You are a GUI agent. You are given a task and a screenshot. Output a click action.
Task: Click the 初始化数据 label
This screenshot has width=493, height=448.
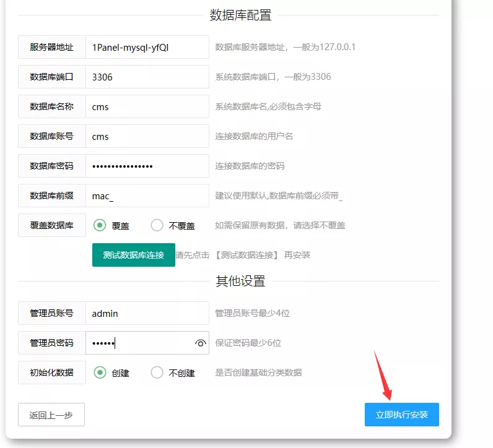click(x=52, y=373)
